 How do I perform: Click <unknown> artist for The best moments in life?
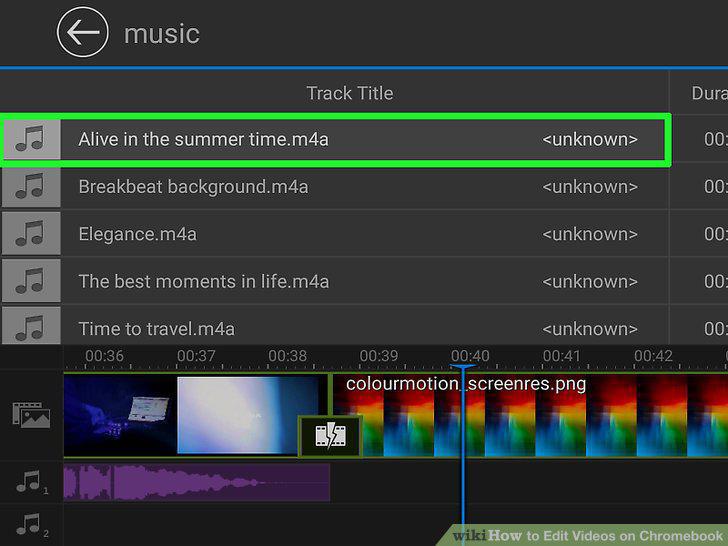click(590, 281)
